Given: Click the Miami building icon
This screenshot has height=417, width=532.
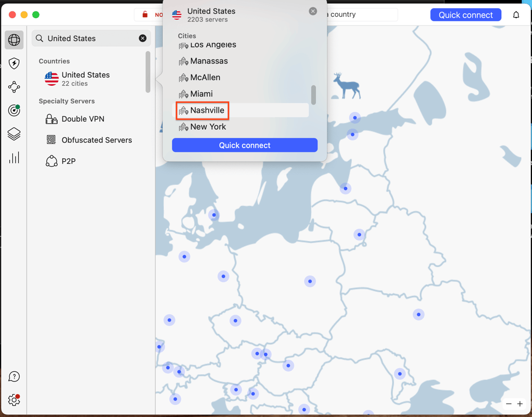Looking at the screenshot, I should (x=183, y=94).
